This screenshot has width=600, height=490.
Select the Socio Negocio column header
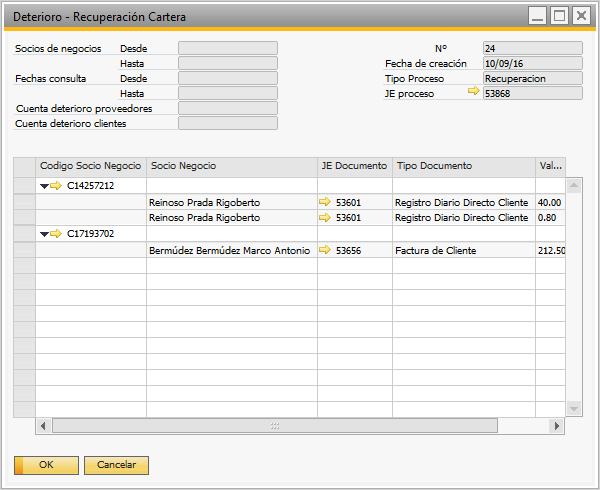231,166
